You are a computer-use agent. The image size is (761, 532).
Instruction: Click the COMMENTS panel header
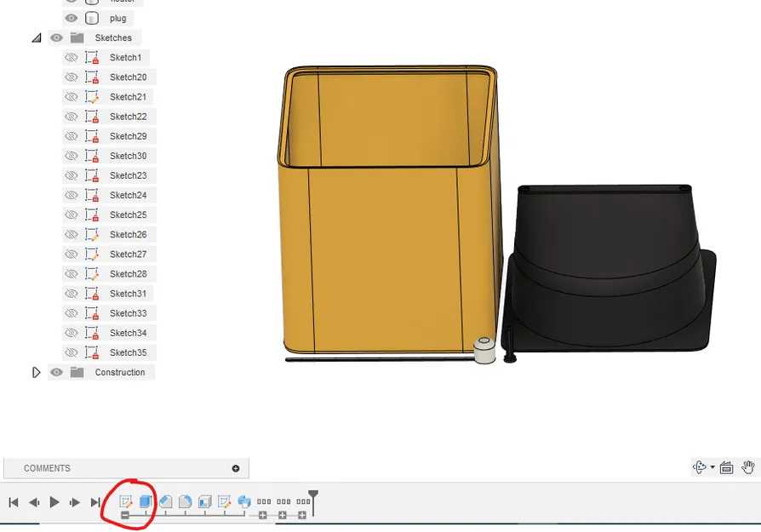coord(126,468)
